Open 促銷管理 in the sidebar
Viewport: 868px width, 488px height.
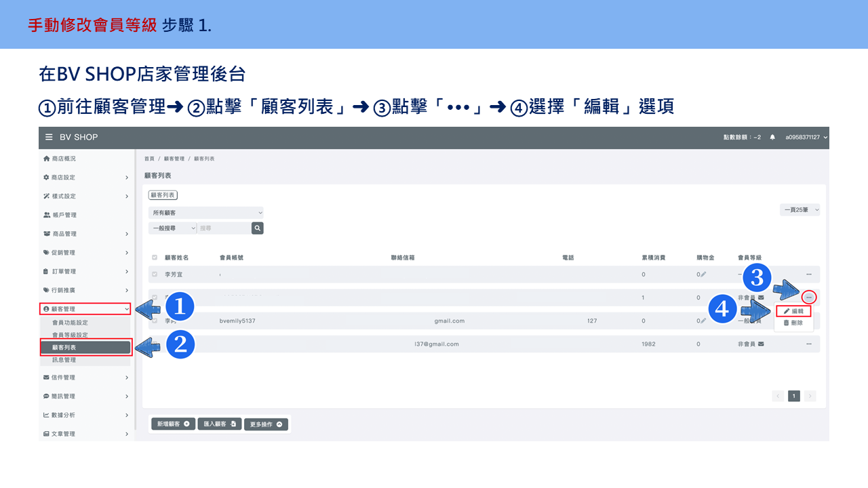pos(85,253)
